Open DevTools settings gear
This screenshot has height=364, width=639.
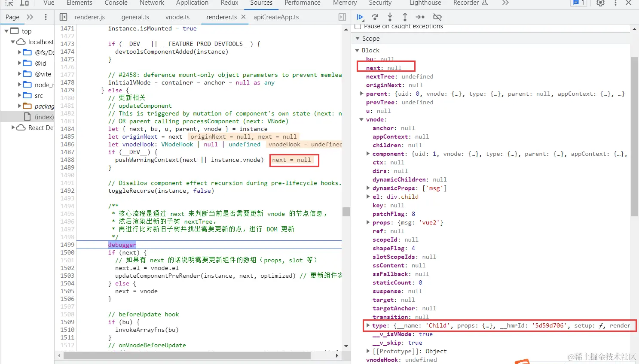pos(600,3)
